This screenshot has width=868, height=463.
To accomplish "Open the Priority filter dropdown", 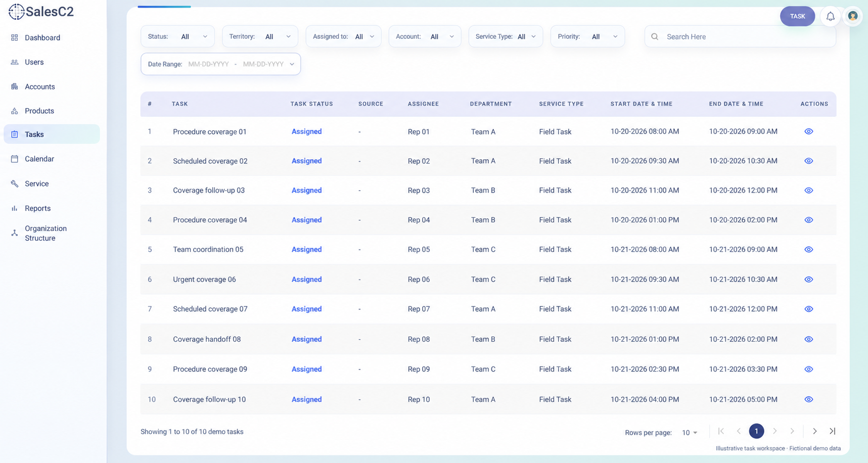I will point(587,36).
